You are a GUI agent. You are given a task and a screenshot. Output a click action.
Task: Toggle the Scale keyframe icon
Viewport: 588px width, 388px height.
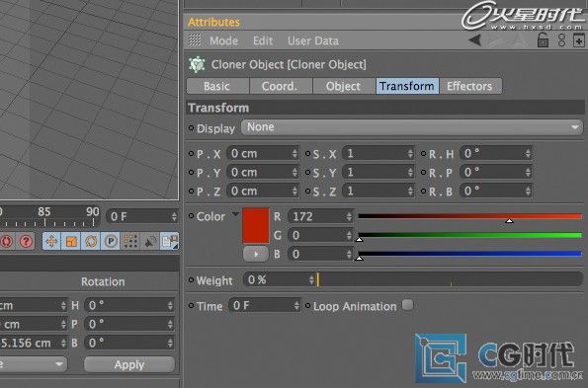(x=71, y=241)
